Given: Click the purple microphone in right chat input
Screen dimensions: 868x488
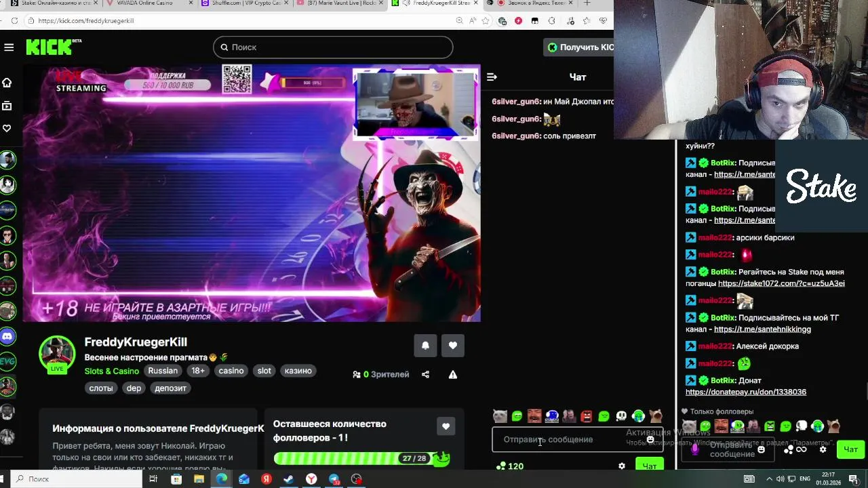Looking at the screenshot, I should coord(694,449).
